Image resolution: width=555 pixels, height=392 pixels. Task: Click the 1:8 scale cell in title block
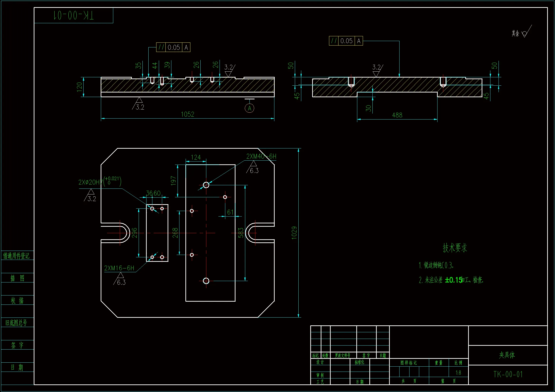(x=458, y=373)
